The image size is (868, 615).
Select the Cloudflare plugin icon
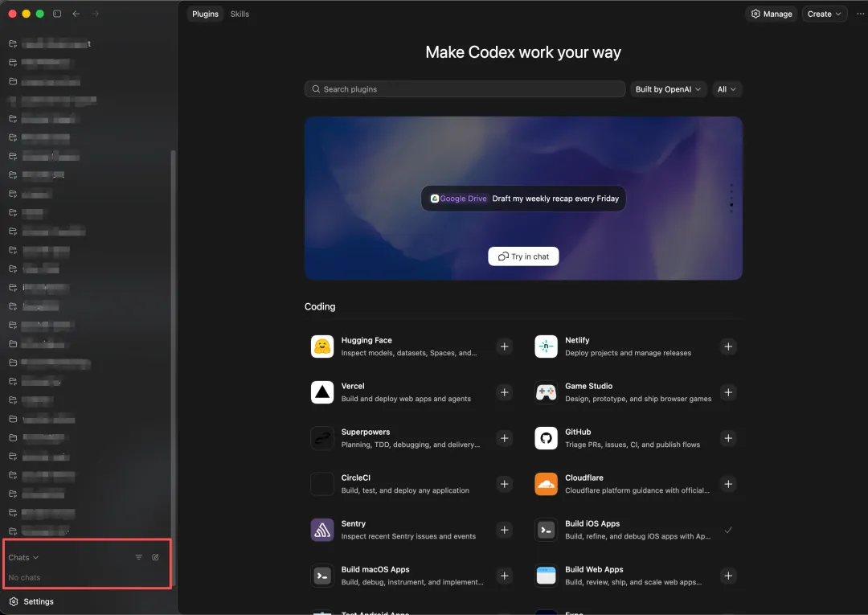546,484
